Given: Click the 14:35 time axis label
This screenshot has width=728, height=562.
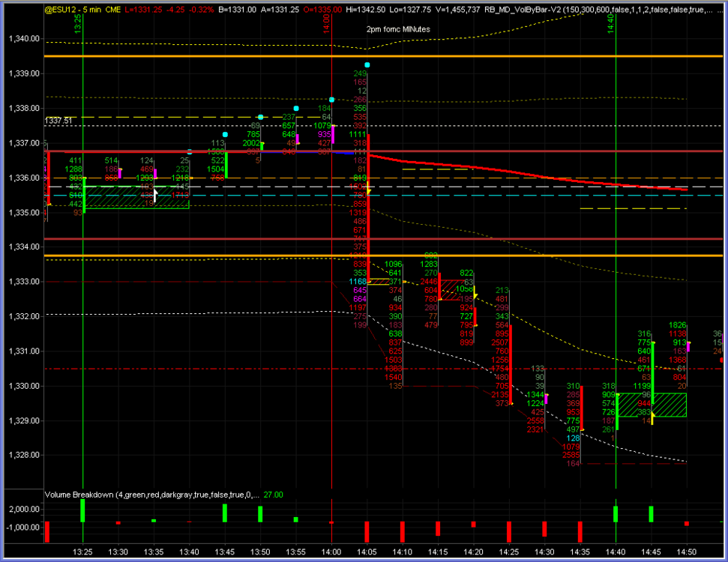Looking at the screenshot, I should click(x=580, y=552).
